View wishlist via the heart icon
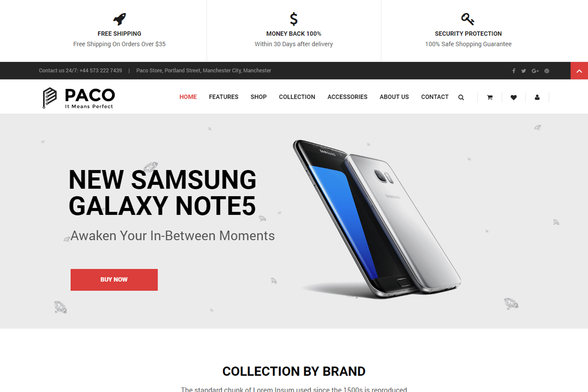Viewport: 588px width, 392px height. click(x=514, y=97)
